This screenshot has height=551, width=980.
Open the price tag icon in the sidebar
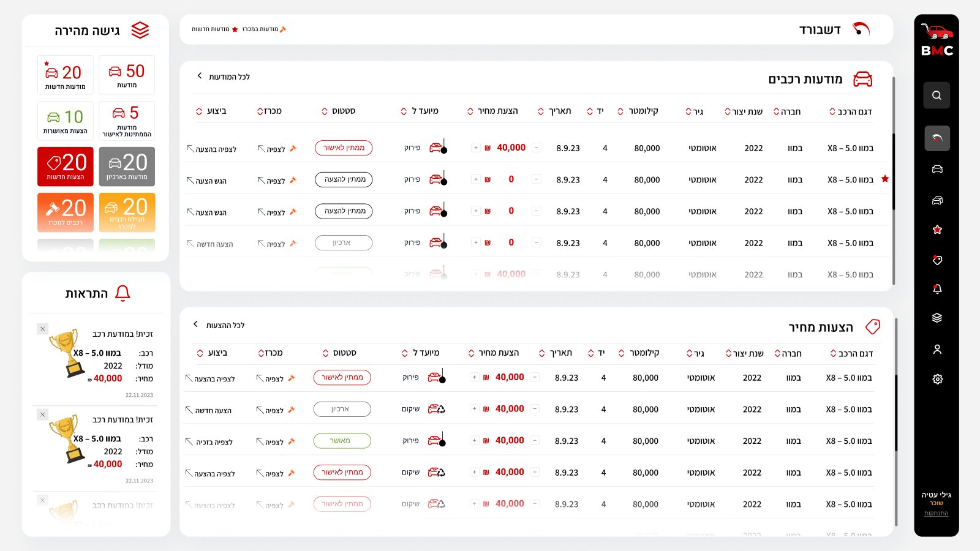937,260
